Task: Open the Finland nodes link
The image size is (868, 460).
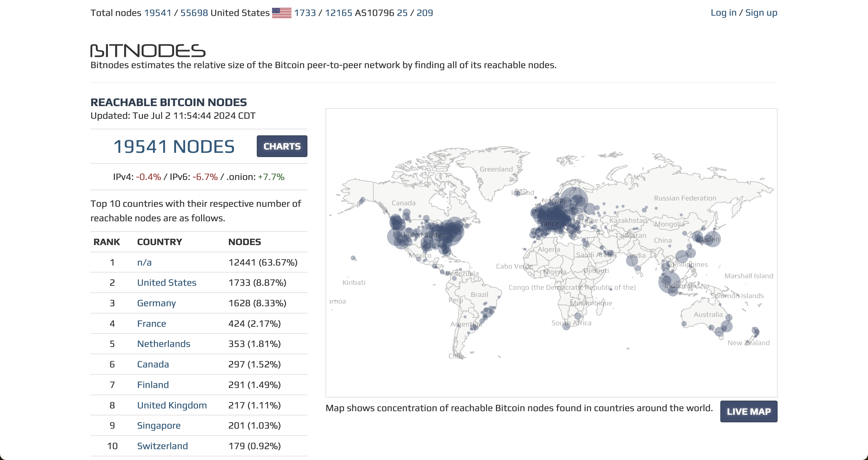Action: click(x=153, y=385)
